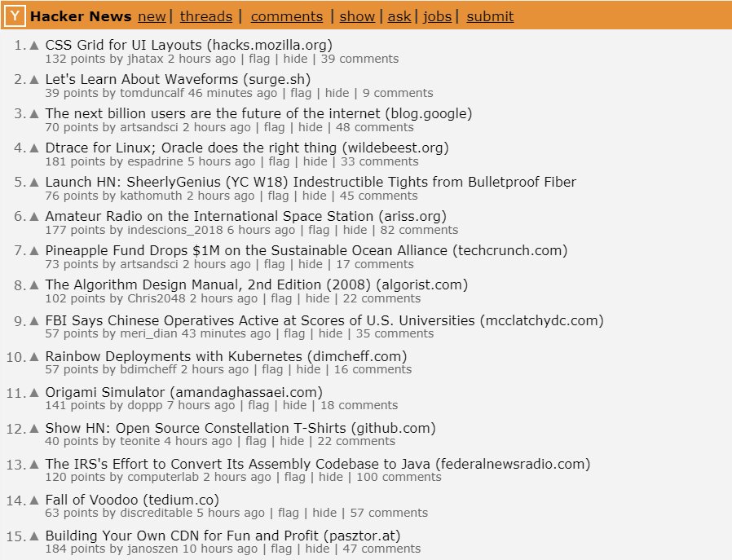The height and width of the screenshot is (560, 732).
Task: Flag the Waveforms story
Action: point(301,93)
